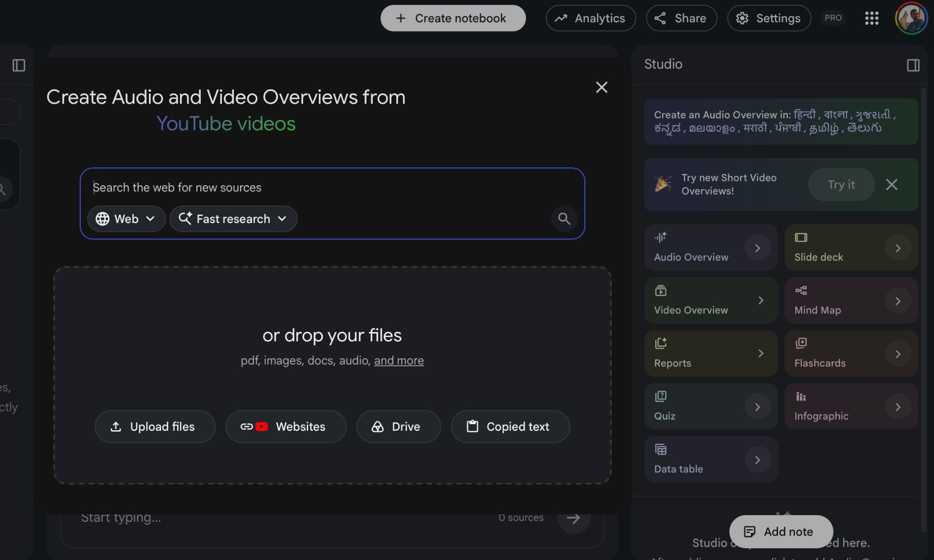Click Upload files button

(155, 427)
